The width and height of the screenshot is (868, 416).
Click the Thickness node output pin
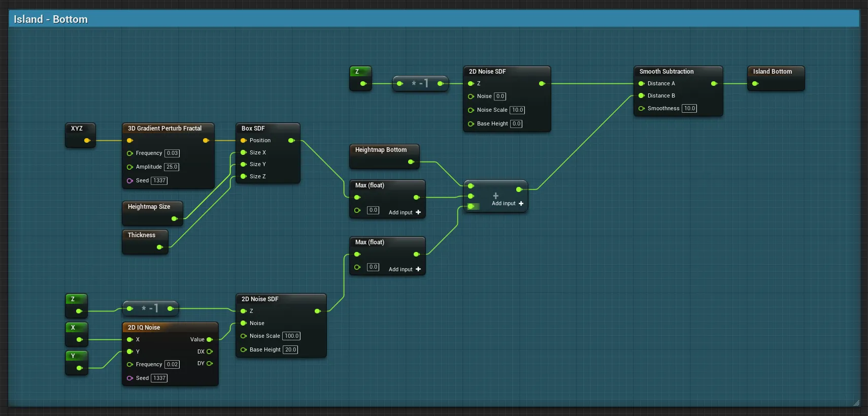[x=159, y=247]
